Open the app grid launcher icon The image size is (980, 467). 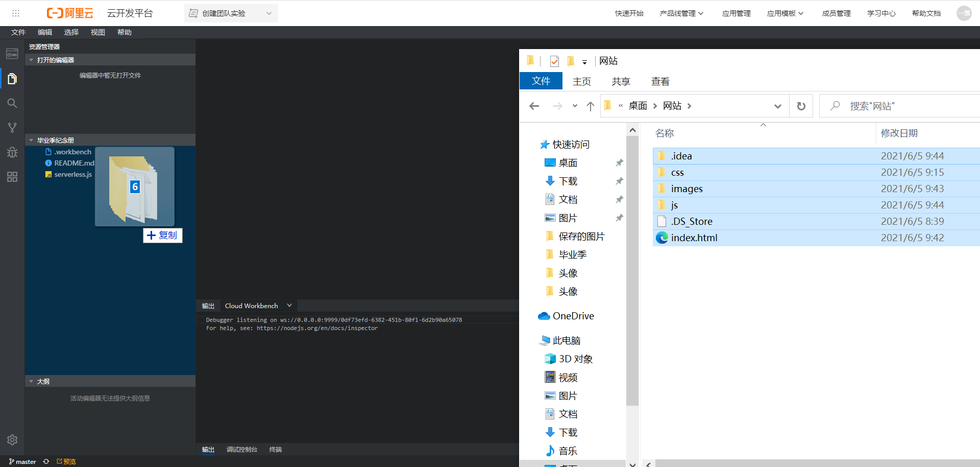pos(16,13)
